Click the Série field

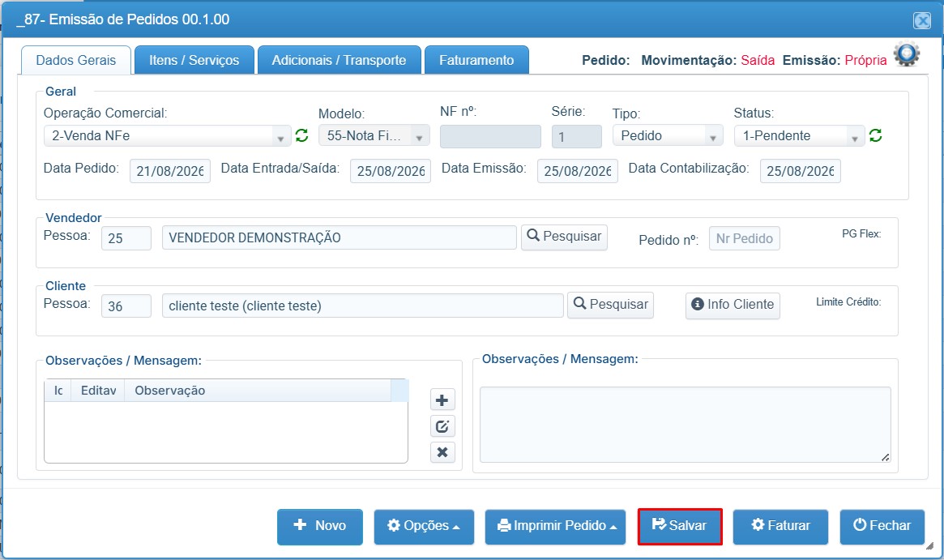click(577, 137)
